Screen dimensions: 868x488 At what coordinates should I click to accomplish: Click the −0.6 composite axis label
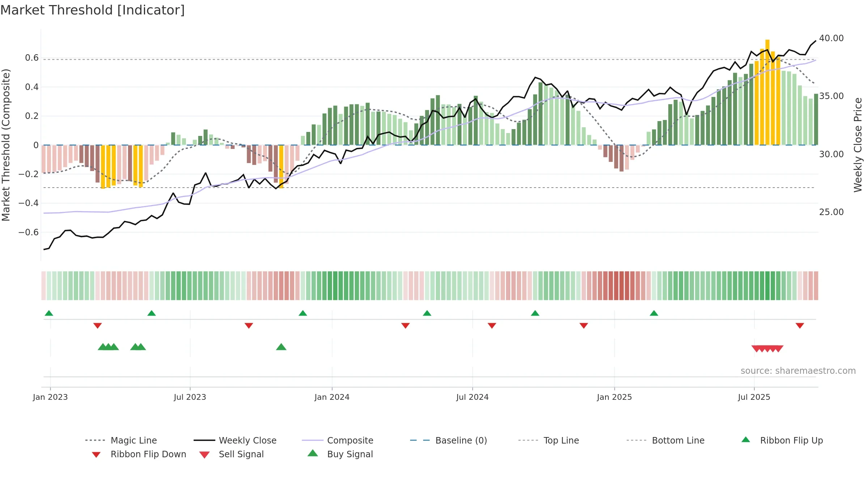[29, 232]
